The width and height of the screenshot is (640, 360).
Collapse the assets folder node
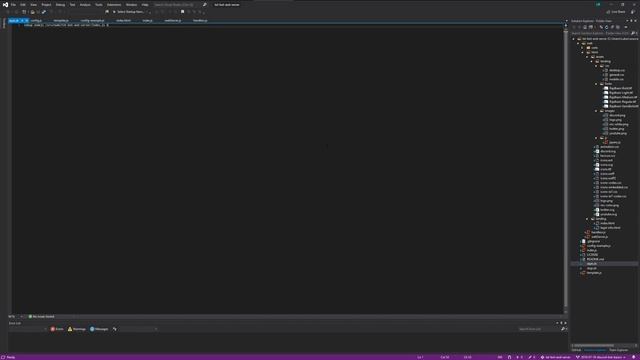click(587, 57)
